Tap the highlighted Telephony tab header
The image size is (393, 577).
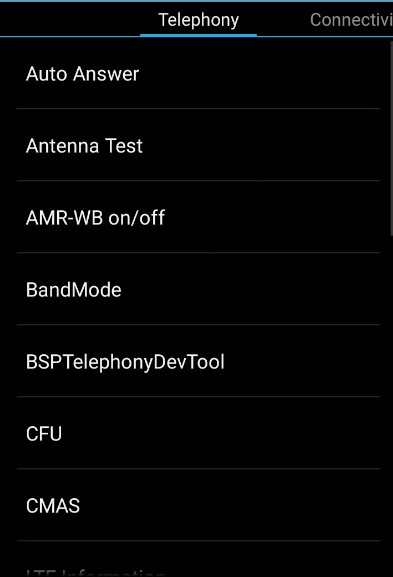[198, 20]
